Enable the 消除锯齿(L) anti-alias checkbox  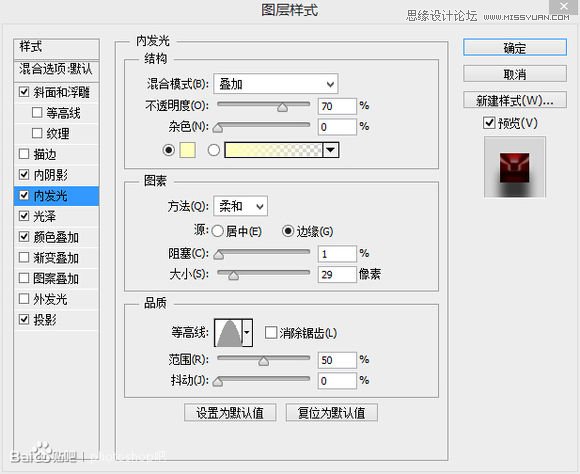click(x=271, y=332)
